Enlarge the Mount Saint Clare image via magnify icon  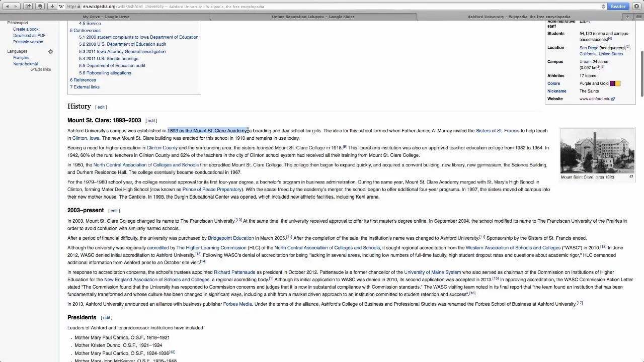pos(631,176)
